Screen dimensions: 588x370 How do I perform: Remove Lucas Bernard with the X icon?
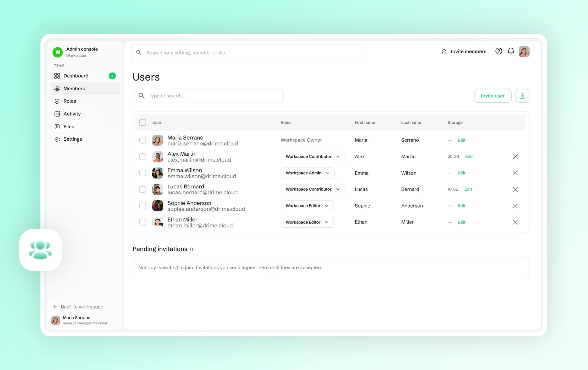(515, 189)
